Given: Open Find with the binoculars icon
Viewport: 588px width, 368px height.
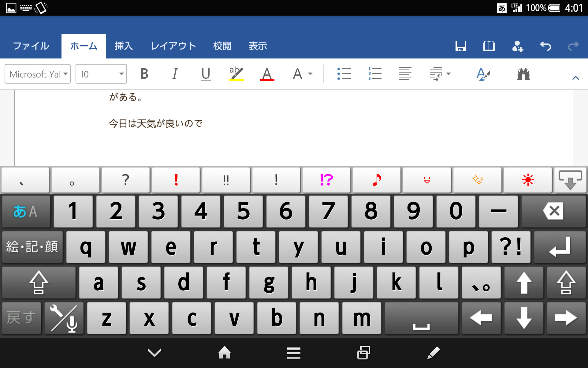Looking at the screenshot, I should click(x=524, y=73).
